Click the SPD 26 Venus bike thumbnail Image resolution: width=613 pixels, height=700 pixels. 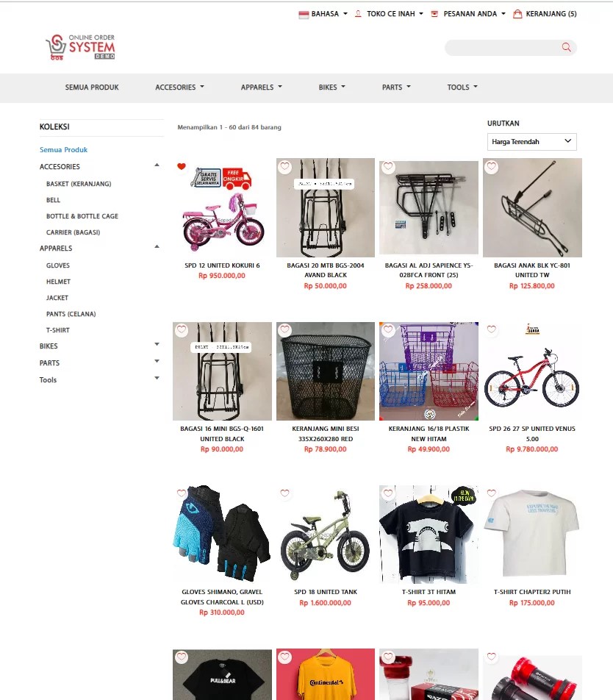tap(532, 371)
